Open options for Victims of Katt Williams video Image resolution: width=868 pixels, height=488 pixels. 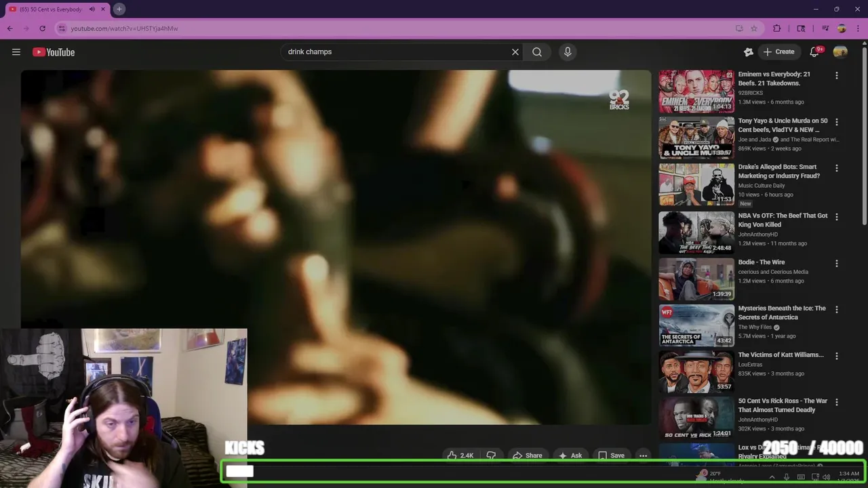(x=837, y=356)
